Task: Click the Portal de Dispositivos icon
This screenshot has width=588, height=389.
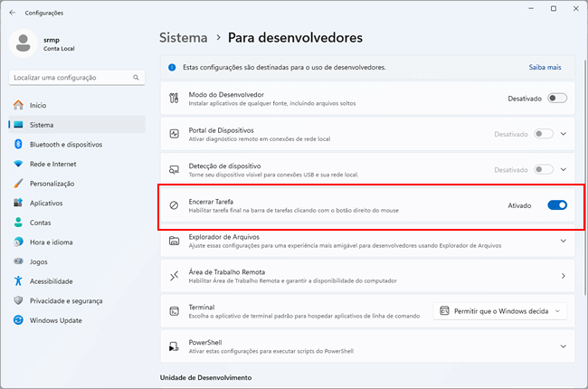Action: coord(174,134)
